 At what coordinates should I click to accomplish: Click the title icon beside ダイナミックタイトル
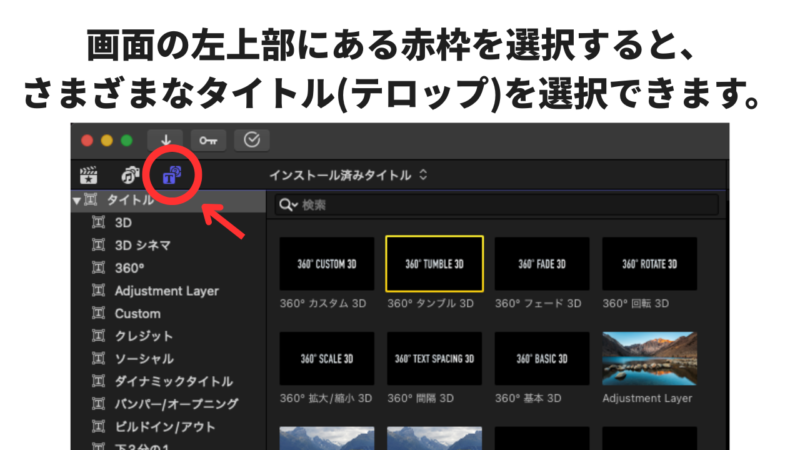(x=98, y=381)
